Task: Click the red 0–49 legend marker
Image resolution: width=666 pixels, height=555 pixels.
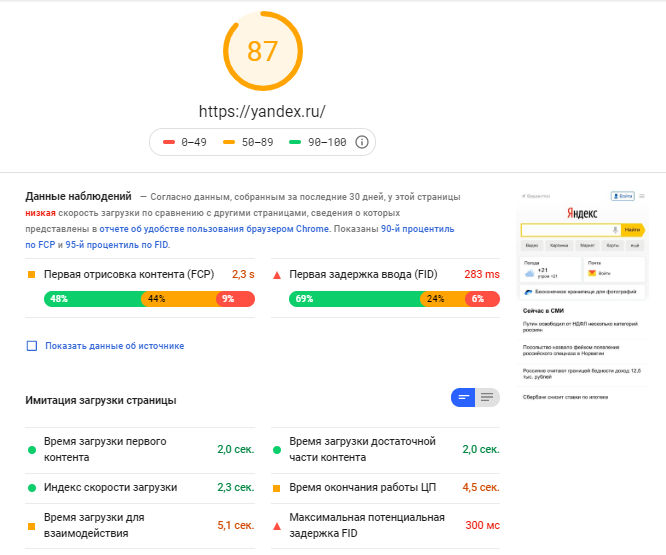Action: coord(169,142)
